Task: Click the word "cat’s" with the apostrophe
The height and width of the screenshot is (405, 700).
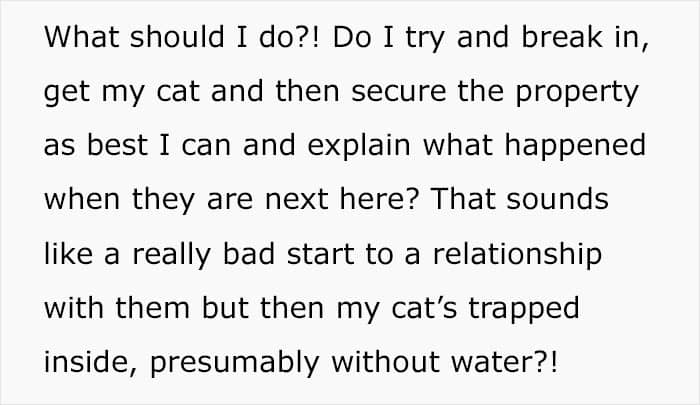Action: 424,308
